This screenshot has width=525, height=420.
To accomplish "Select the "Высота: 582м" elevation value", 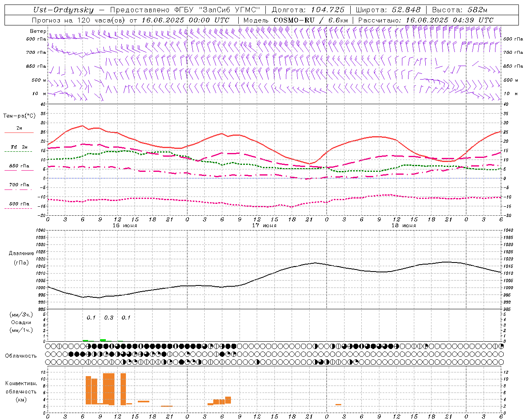I will click(460, 10).
